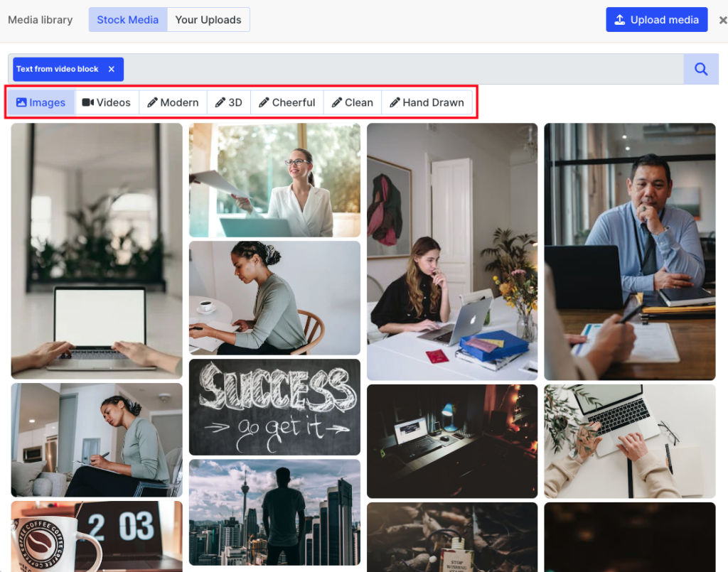Choose the Modern style filter
Viewport: 728px width, 572px height.
point(173,102)
